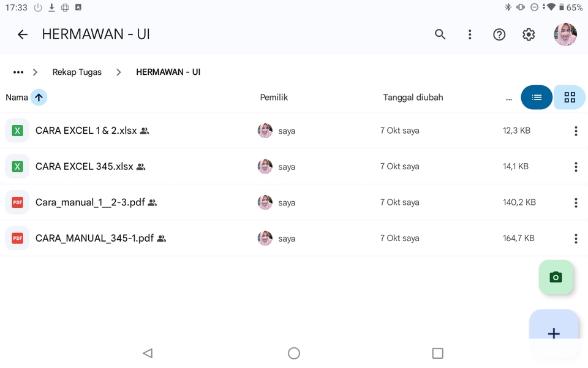Screen dimensions: 588x368
Task: Open the header three-dot overflow menu
Action: [x=470, y=35]
